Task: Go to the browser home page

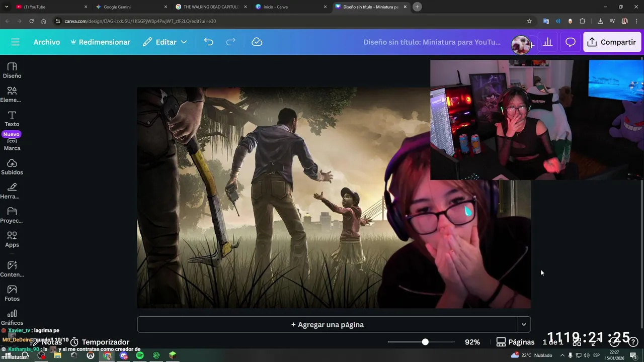Action: click(43, 21)
